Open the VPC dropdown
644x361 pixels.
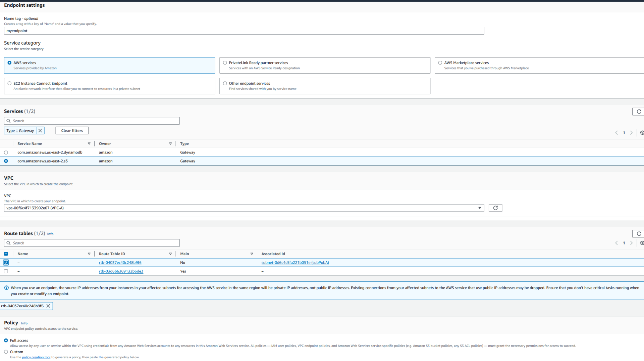point(480,208)
